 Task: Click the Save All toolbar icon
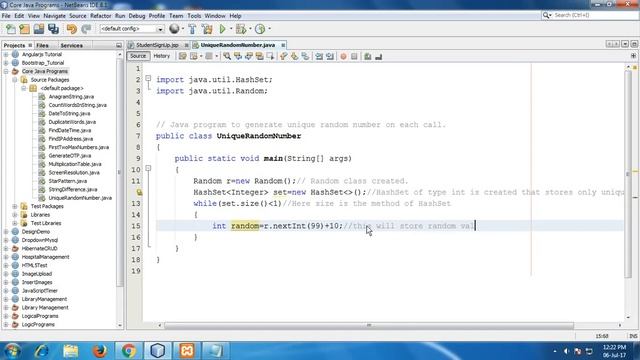click(53, 29)
